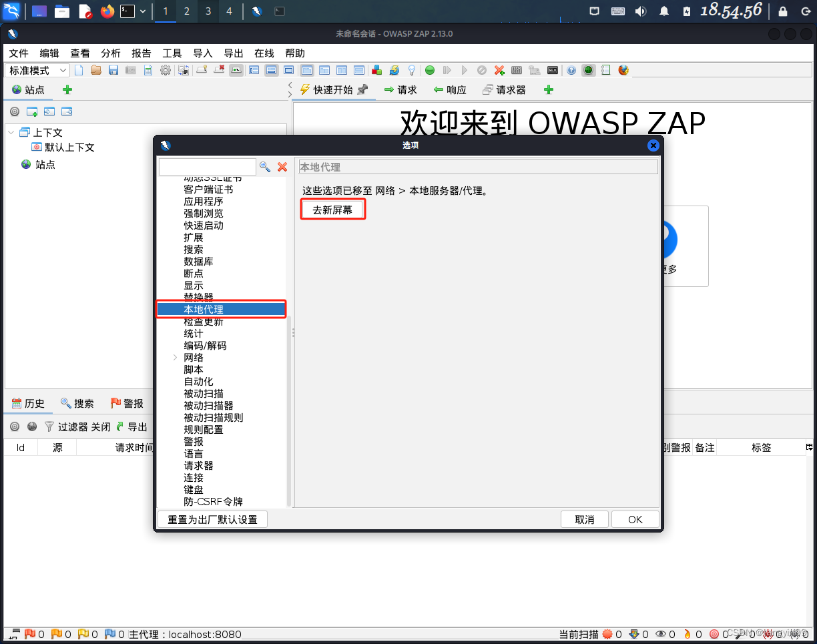Click the volume speaker icon in system tray

pos(641,11)
